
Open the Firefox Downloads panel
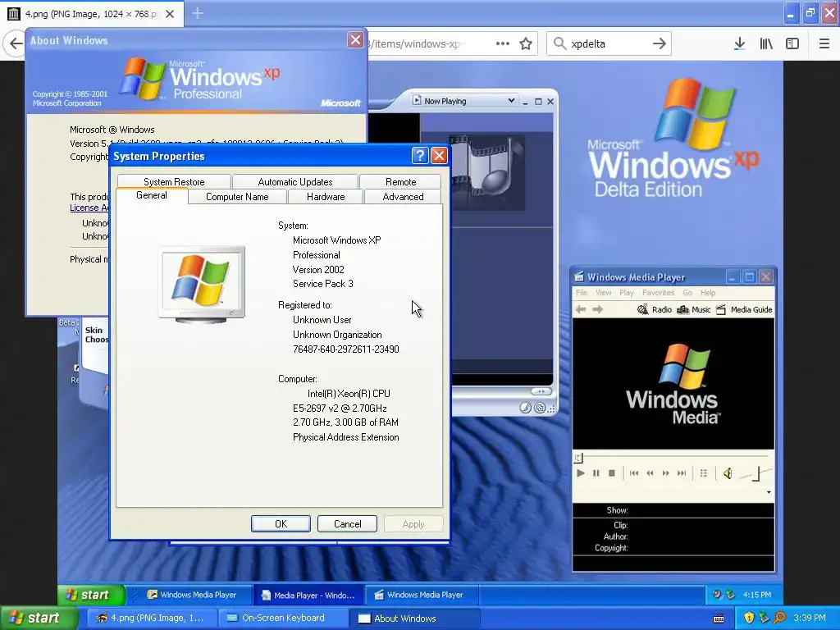739,43
